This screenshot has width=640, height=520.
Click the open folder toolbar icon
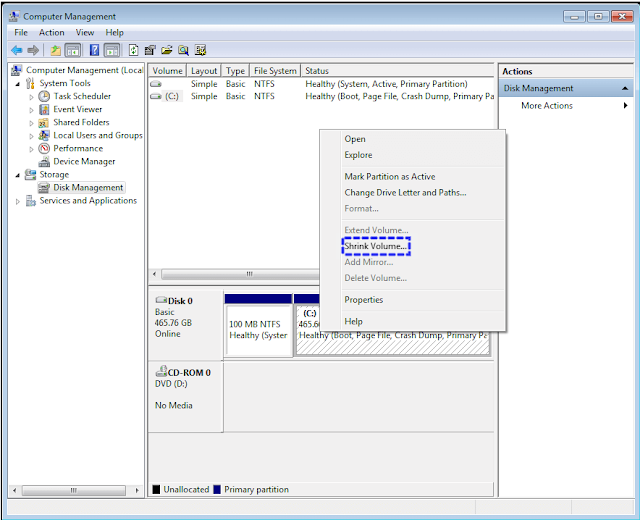[167, 50]
